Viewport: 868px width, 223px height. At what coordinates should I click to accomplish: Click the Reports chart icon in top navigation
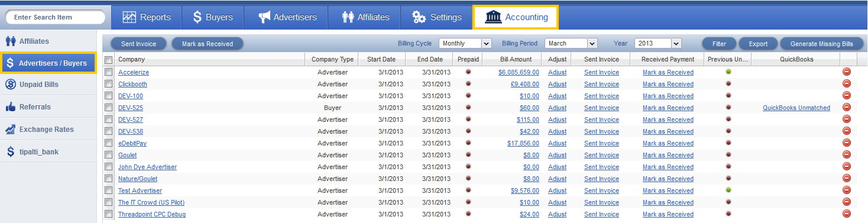pos(129,17)
